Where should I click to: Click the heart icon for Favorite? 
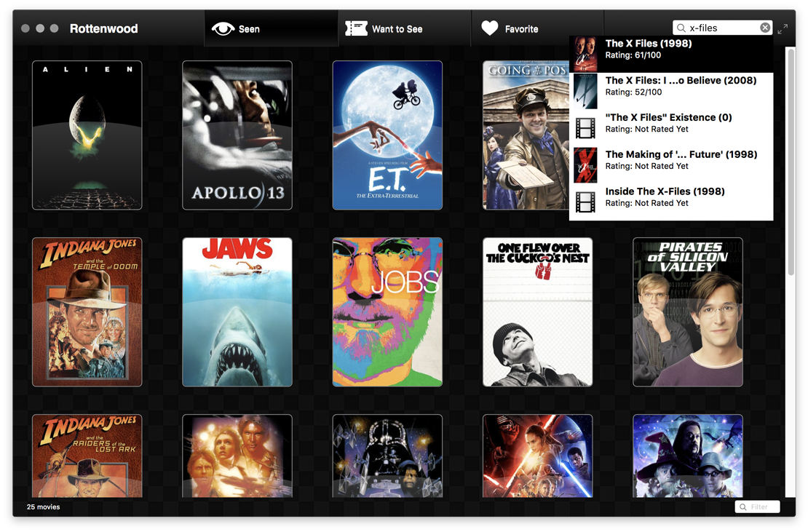(x=490, y=28)
